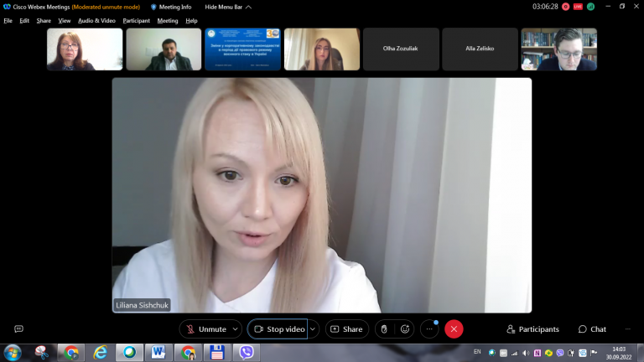Open the Participant menu
The image size is (644, 362).
point(137,20)
